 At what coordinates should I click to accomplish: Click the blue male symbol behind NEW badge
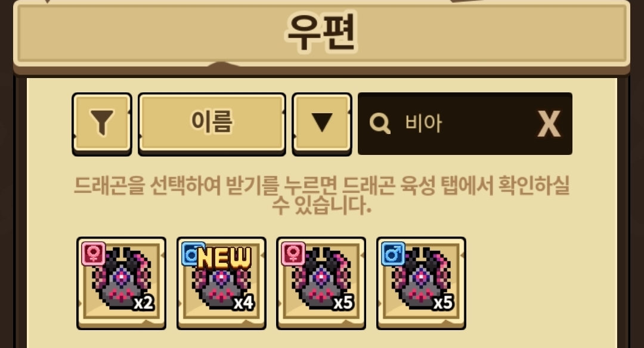(x=190, y=254)
